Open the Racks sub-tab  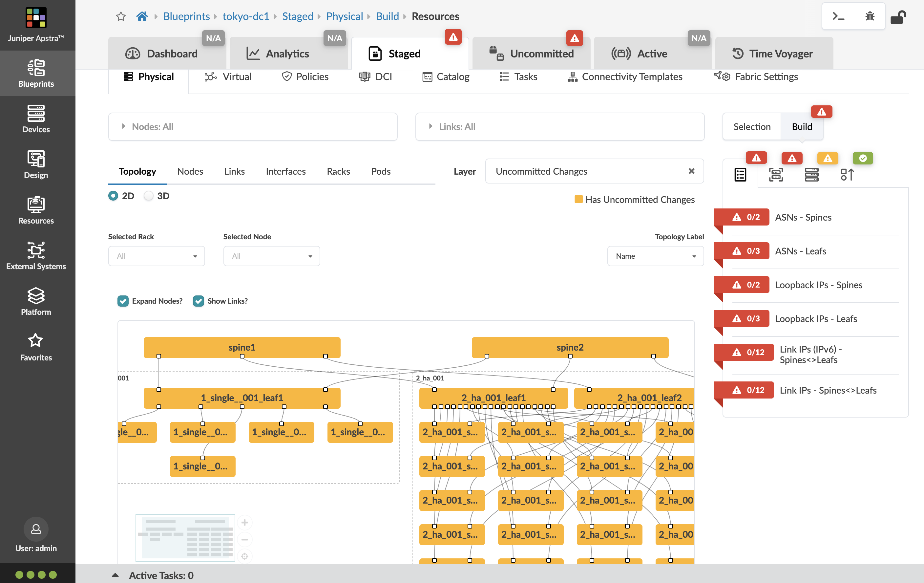338,171
